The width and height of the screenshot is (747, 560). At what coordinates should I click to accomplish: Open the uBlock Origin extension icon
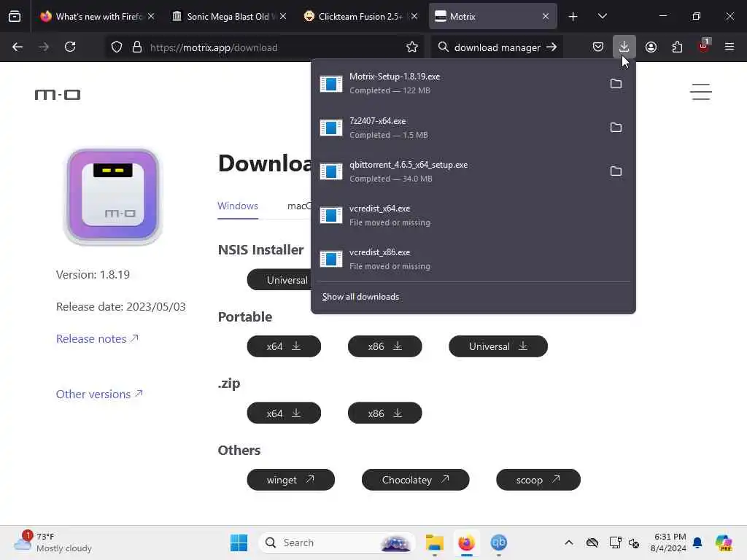(x=704, y=46)
